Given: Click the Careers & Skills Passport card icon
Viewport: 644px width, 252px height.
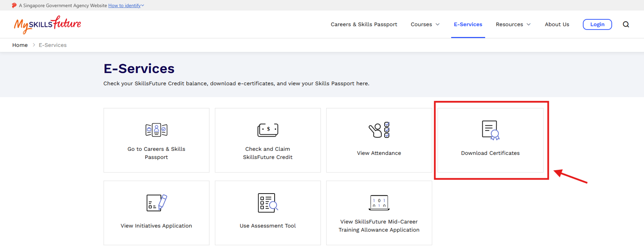Looking at the screenshot, I should 156,130.
